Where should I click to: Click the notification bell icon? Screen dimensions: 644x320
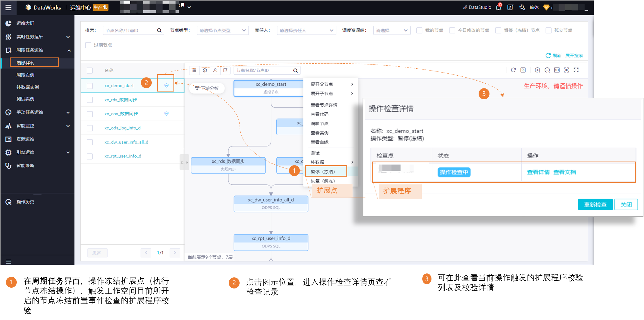(498, 7)
